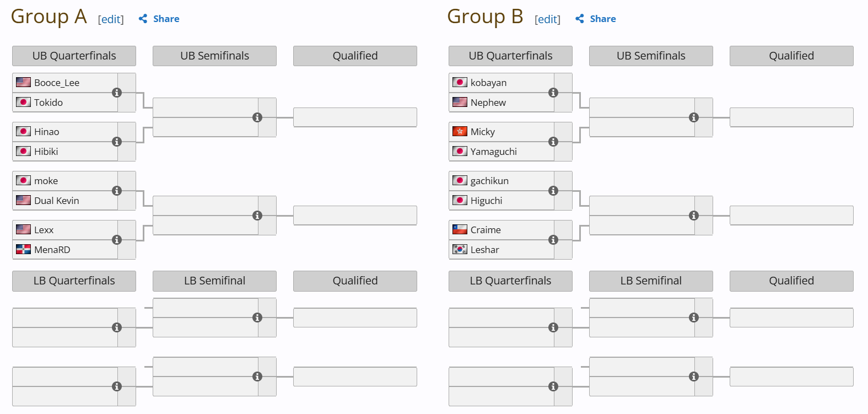The image size is (868, 414).
Task: Click the Group B LB Quarterfinals header
Action: point(510,281)
